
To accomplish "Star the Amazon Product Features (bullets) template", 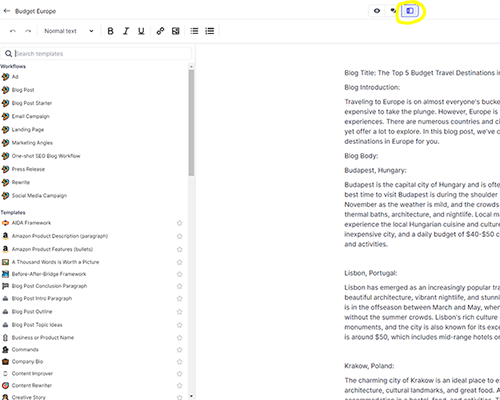I will click(180, 249).
